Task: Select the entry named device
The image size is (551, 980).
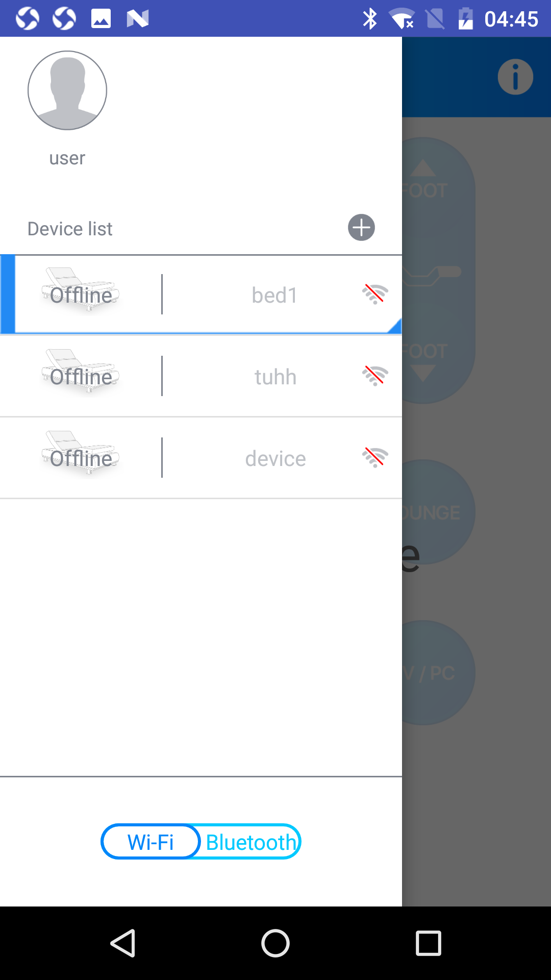Action: pos(201,458)
